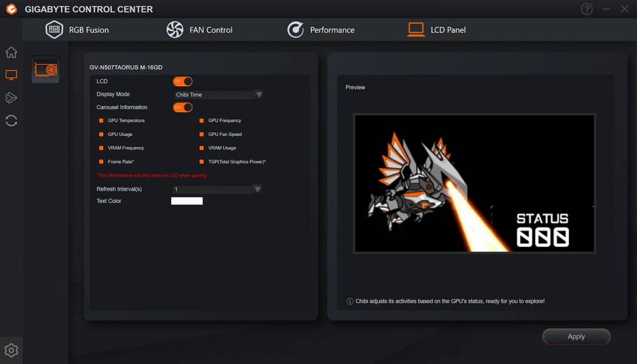Select the graphics card device thumbnail
637x364 pixels.
[45, 70]
